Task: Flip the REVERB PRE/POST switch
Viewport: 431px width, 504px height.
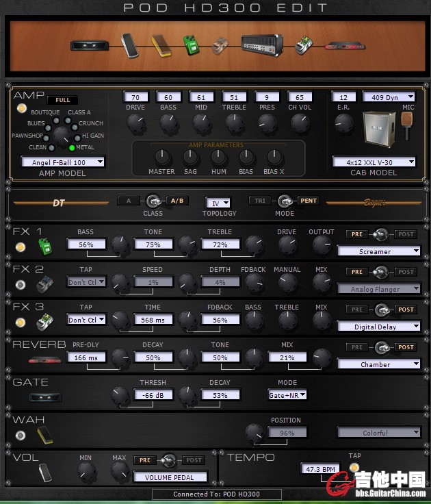Action: click(x=382, y=347)
